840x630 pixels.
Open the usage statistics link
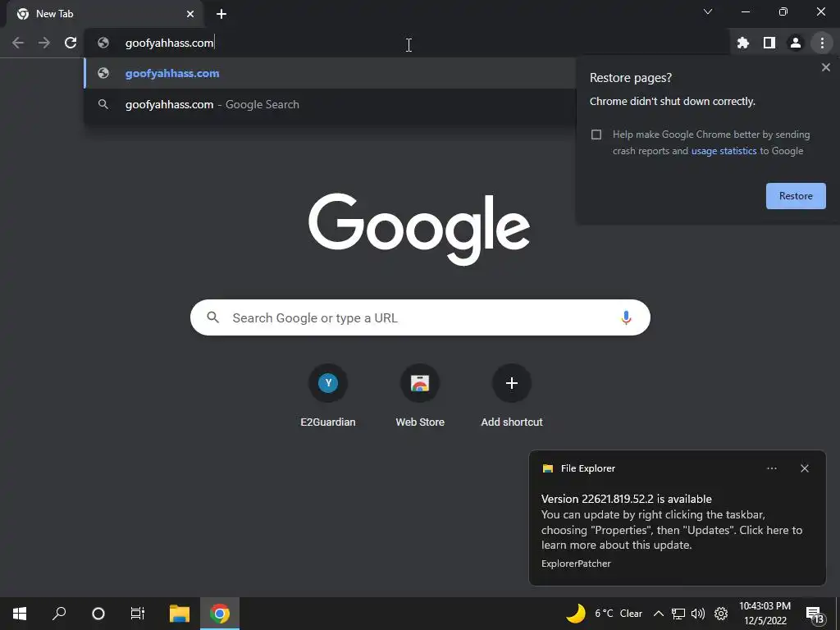pos(724,151)
